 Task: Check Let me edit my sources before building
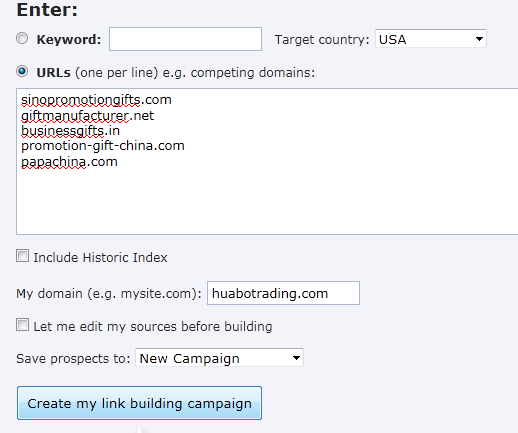click(x=22, y=325)
